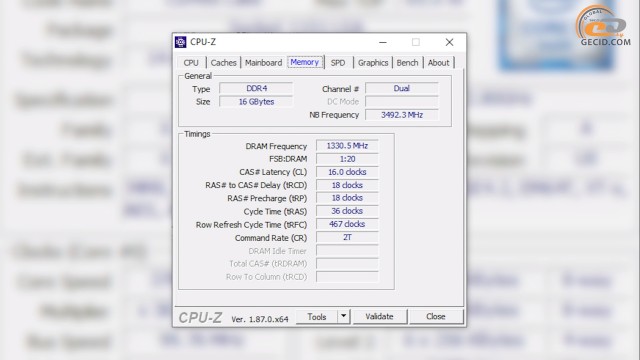Click the empty Row To Column field

coord(347,277)
